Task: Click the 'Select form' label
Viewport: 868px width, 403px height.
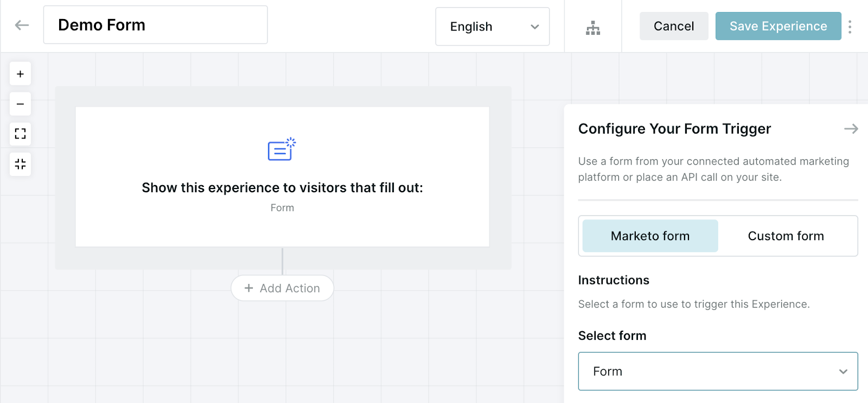Action: point(612,336)
